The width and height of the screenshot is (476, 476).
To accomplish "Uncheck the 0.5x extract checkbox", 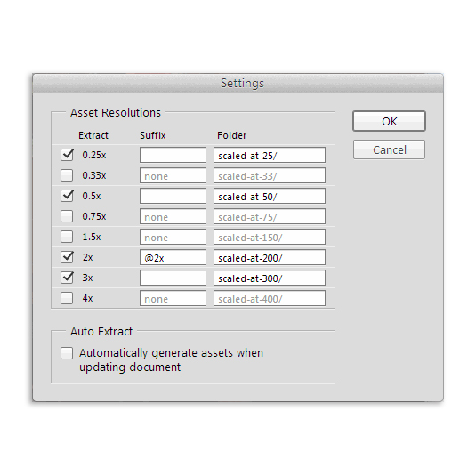I will (67, 196).
